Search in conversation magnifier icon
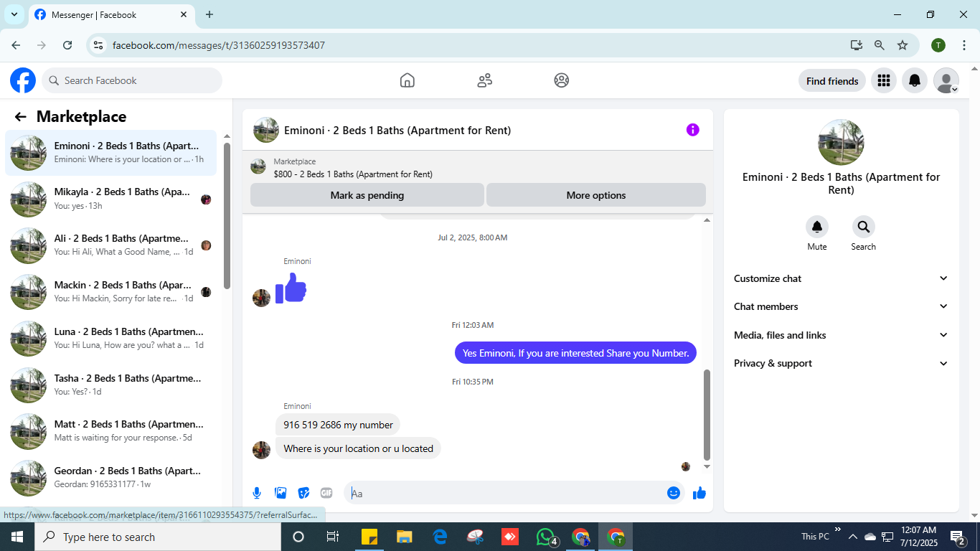This screenshot has height=551, width=980. 864,227
